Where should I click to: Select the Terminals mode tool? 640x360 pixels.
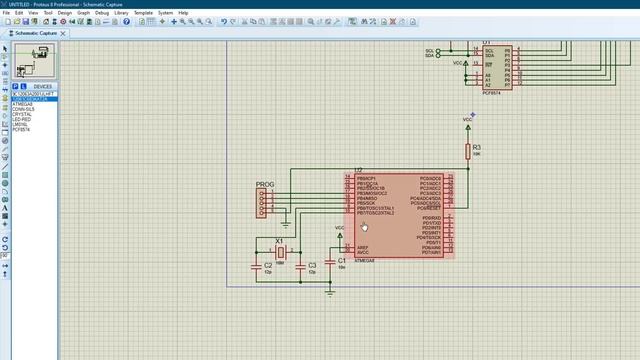click(x=5, y=107)
